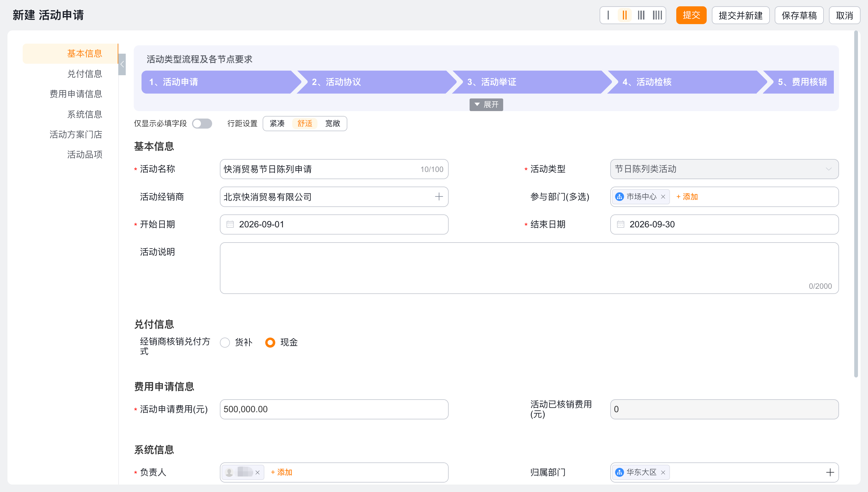Go to 费用申请信息 section in sidebar
868x492 pixels.
point(76,94)
